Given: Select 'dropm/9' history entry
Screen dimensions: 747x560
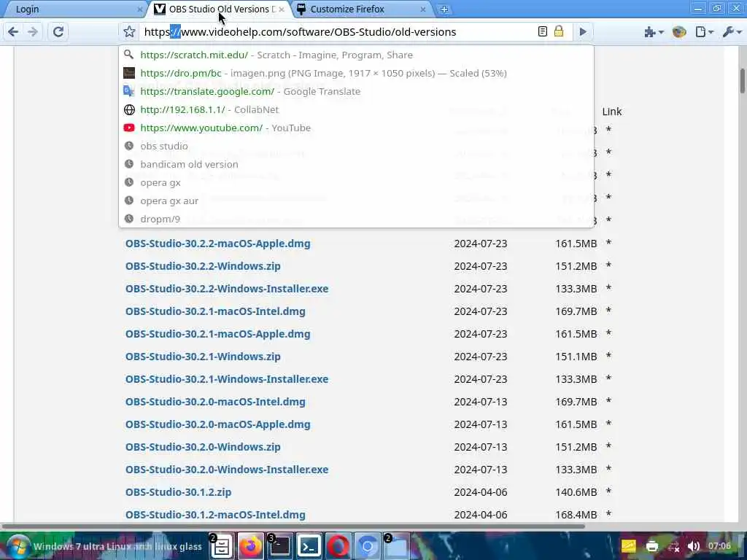Looking at the screenshot, I should (x=356, y=219).
